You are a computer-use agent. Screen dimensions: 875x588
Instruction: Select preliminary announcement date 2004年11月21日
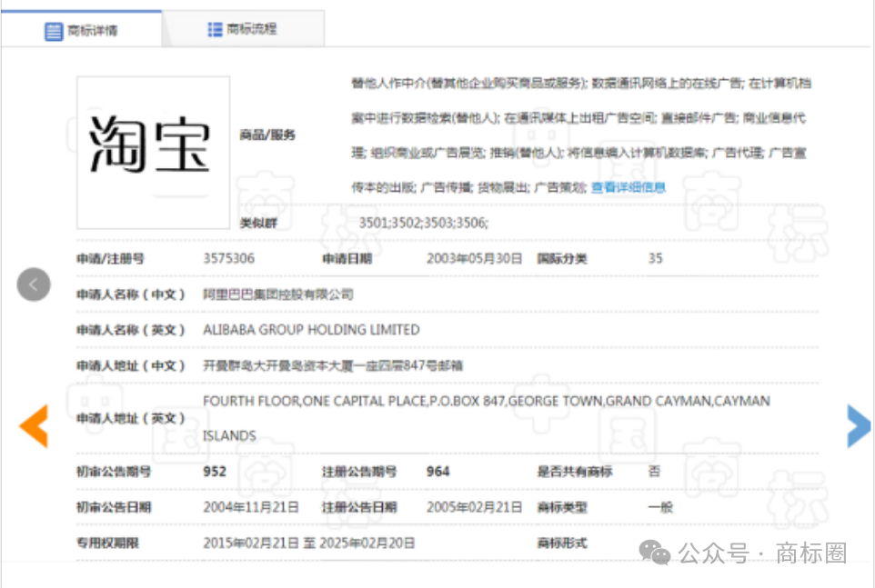251,507
